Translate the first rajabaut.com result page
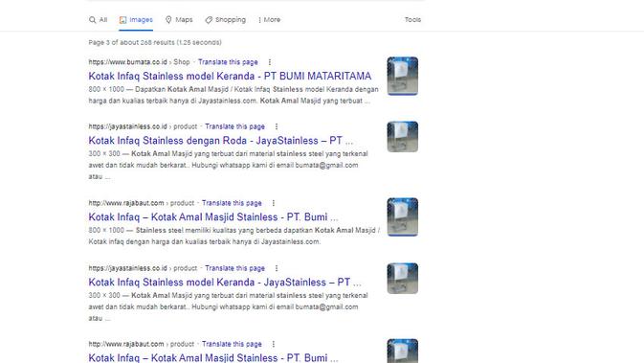Screen dimensions: 644x363 point(232,203)
